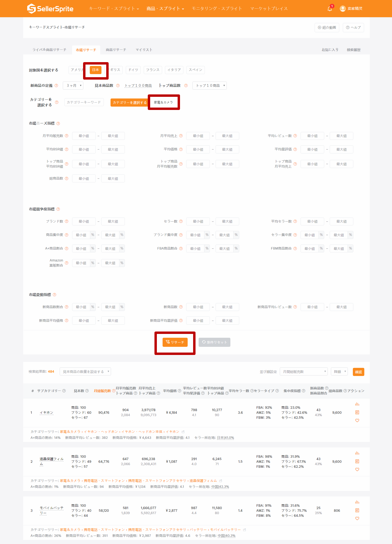
Task: Select 日本 as target country
Action: click(95, 70)
